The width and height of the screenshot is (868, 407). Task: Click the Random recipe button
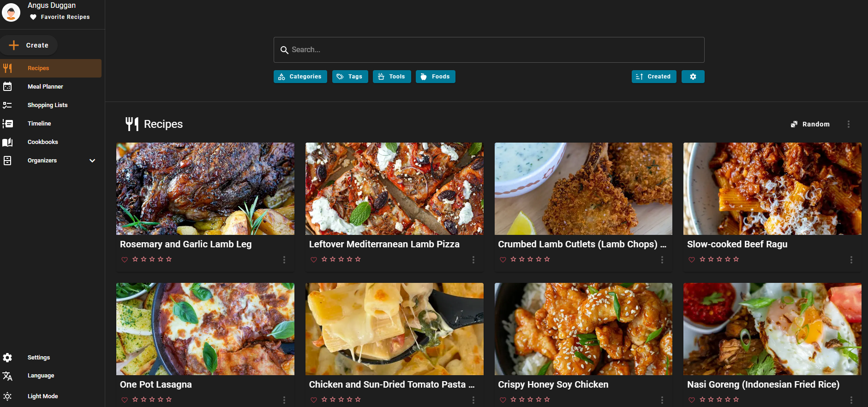coord(810,124)
